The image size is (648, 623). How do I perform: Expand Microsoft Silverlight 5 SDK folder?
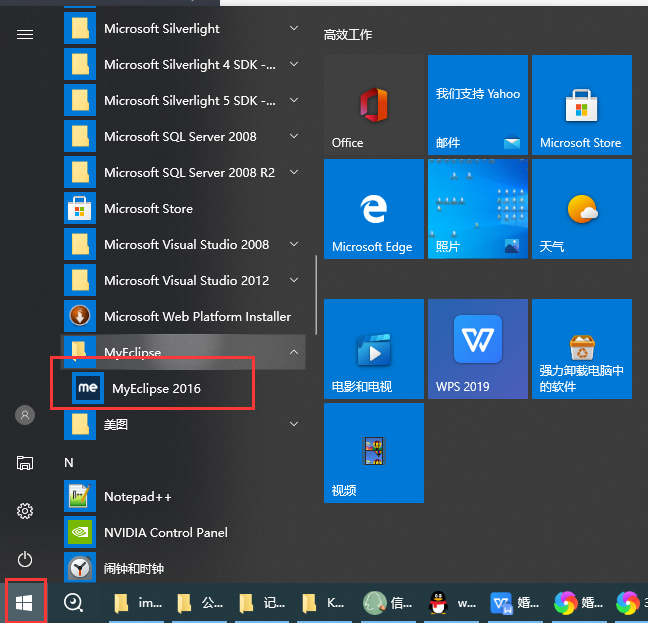tap(184, 100)
